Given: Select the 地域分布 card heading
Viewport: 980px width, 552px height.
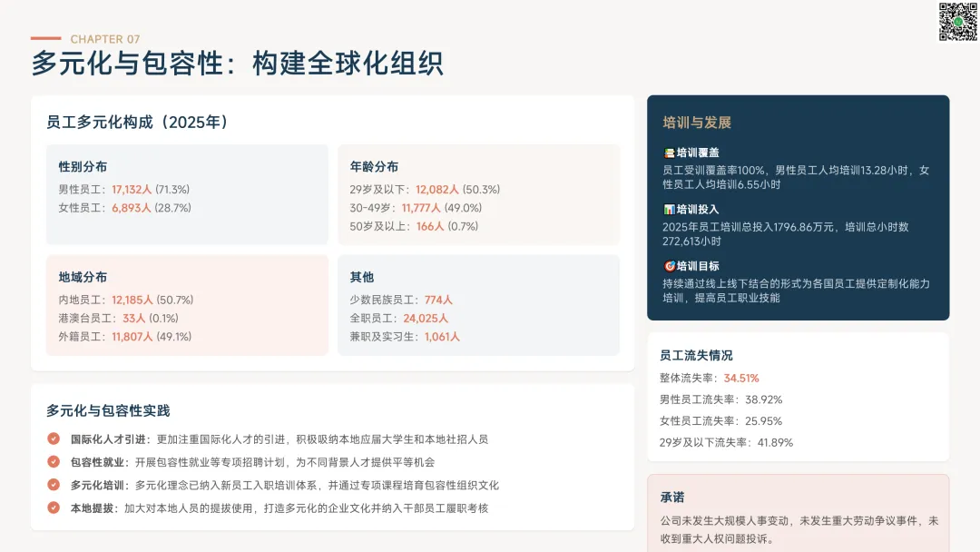Looking at the screenshot, I should coord(83,277).
